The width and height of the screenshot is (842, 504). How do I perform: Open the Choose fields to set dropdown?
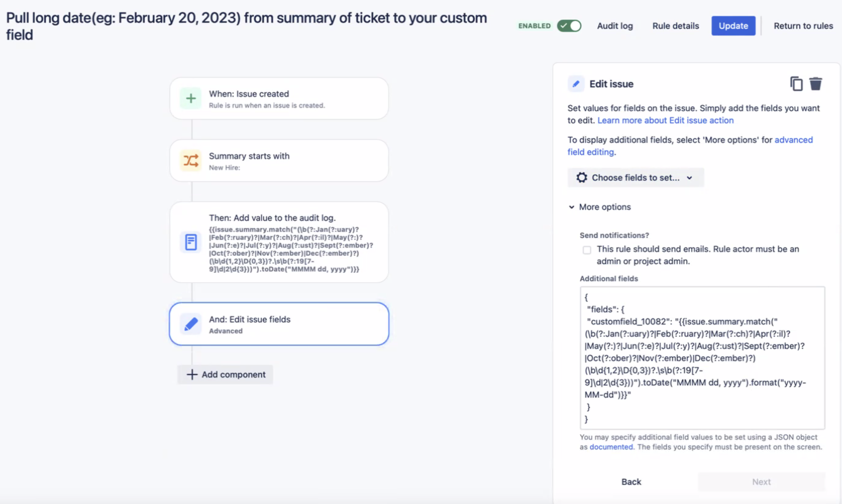coord(635,178)
